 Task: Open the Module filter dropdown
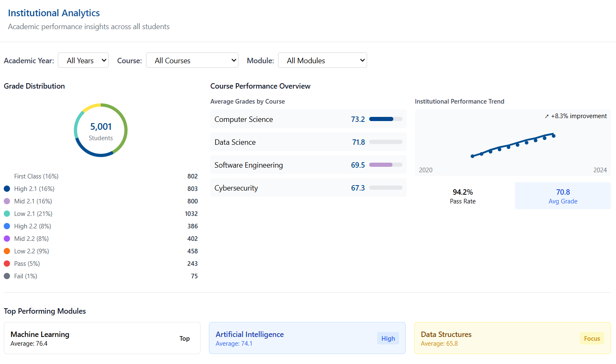coord(323,60)
